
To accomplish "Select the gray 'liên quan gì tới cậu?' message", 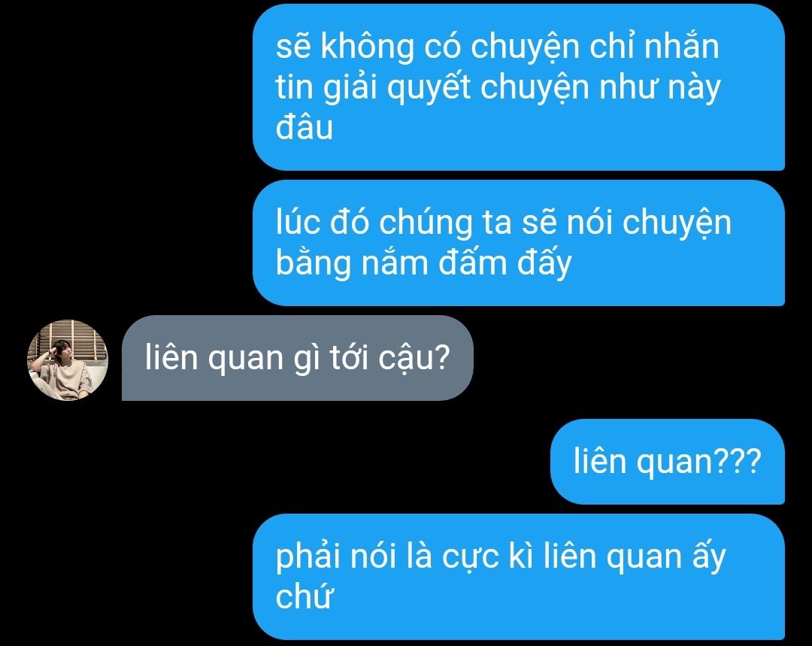I will pyautogui.click(x=297, y=358).
